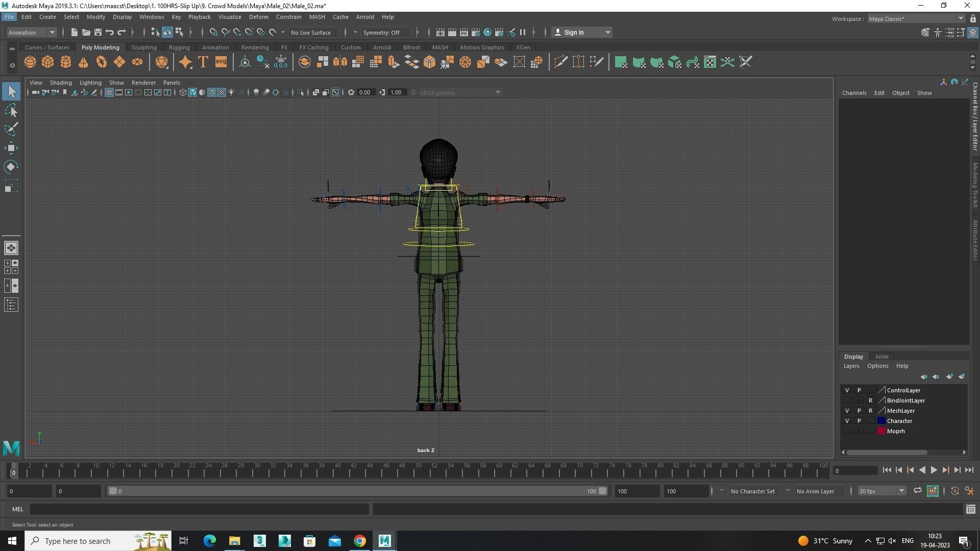The width and height of the screenshot is (980, 551).
Task: Open the No Live Surface field
Action: pyautogui.click(x=312, y=32)
